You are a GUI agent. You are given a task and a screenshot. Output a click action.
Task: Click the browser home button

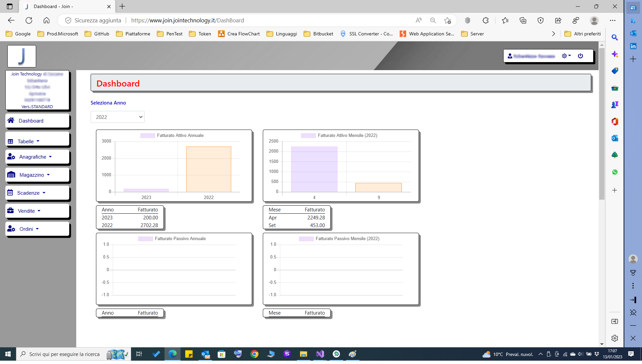(x=46, y=20)
